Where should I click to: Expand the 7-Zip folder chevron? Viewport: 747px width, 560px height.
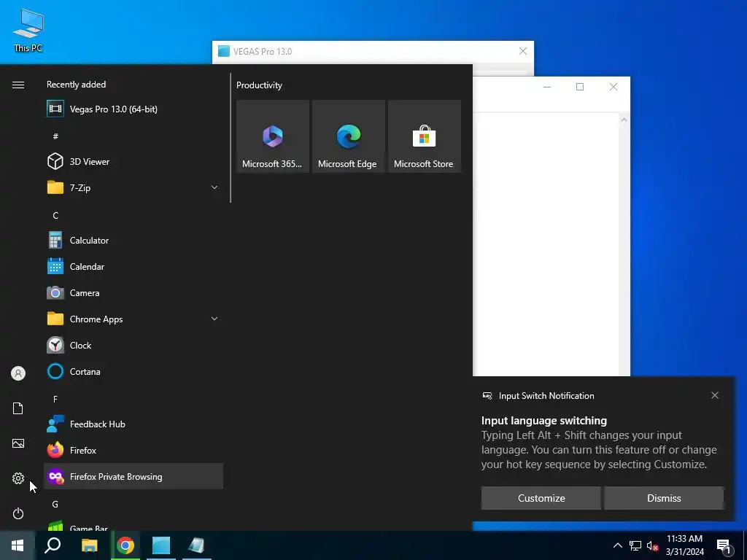pos(214,187)
